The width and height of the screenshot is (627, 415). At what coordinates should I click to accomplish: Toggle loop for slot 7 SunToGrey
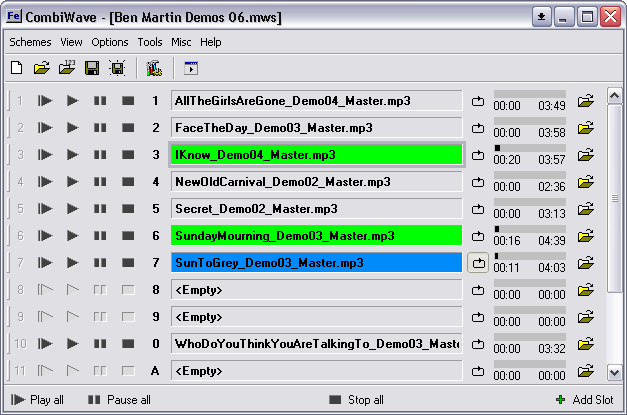(x=478, y=263)
